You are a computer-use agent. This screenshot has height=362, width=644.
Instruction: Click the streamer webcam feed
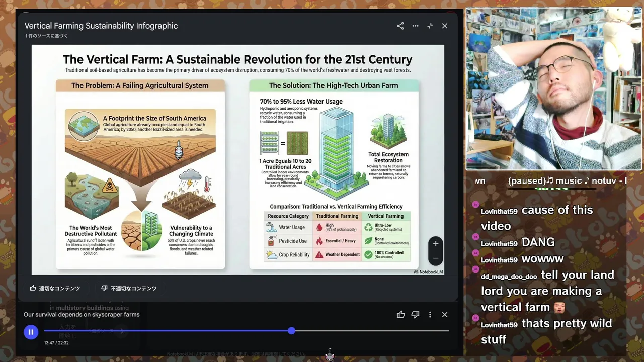tap(553, 89)
